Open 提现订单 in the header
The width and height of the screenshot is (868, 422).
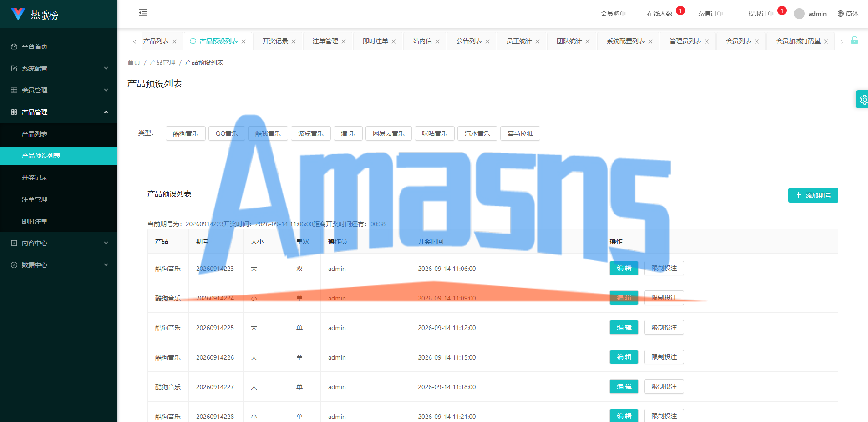761,14
